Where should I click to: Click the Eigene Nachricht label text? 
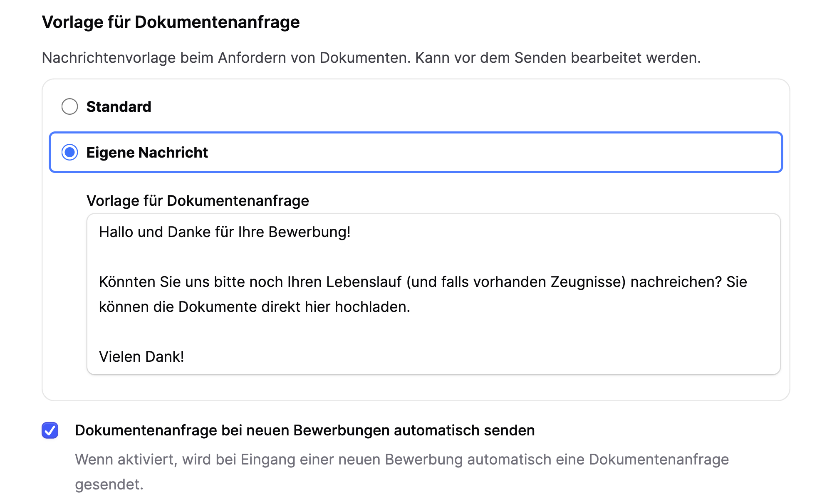point(147,153)
